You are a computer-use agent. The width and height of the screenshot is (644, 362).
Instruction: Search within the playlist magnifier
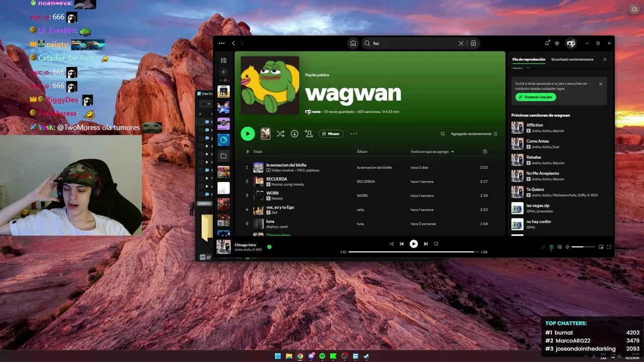[x=443, y=134]
